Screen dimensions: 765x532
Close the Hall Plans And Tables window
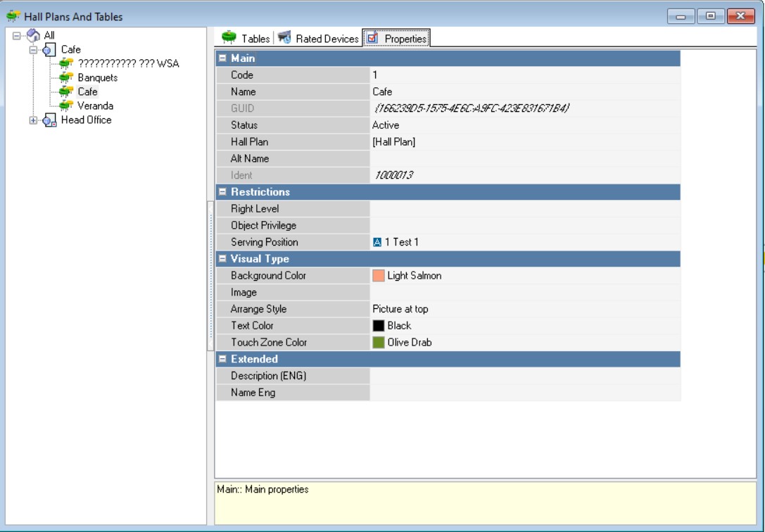click(740, 16)
